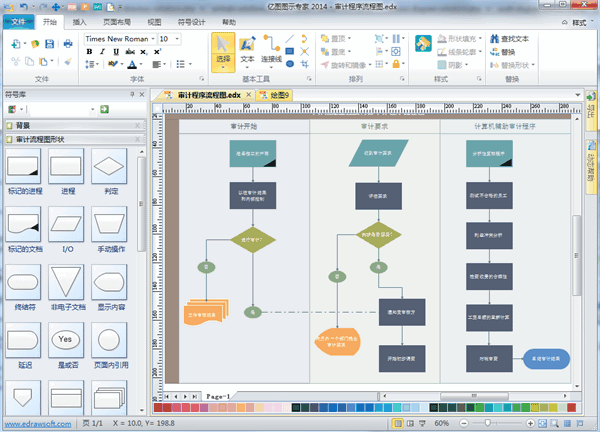Switch to the 插入 insert tab
The image size is (600, 432).
(80, 22)
